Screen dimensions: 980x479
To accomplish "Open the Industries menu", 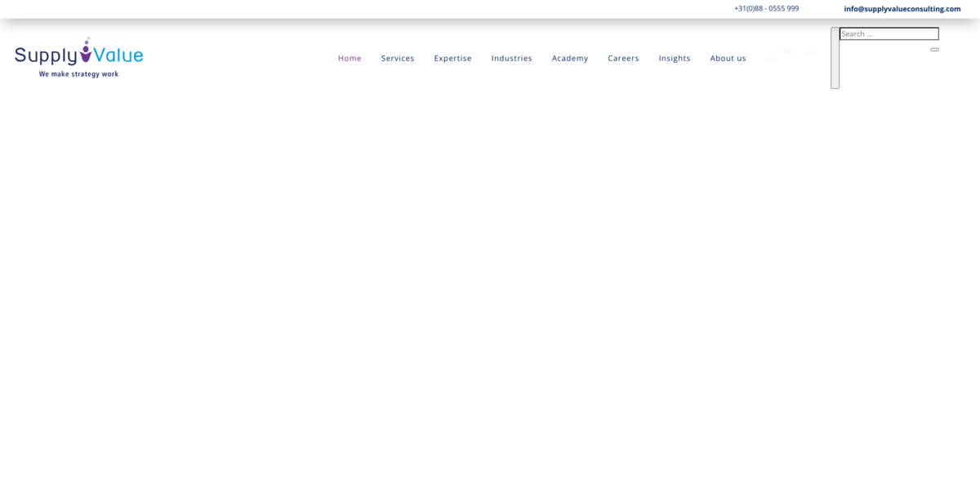I will point(511,58).
